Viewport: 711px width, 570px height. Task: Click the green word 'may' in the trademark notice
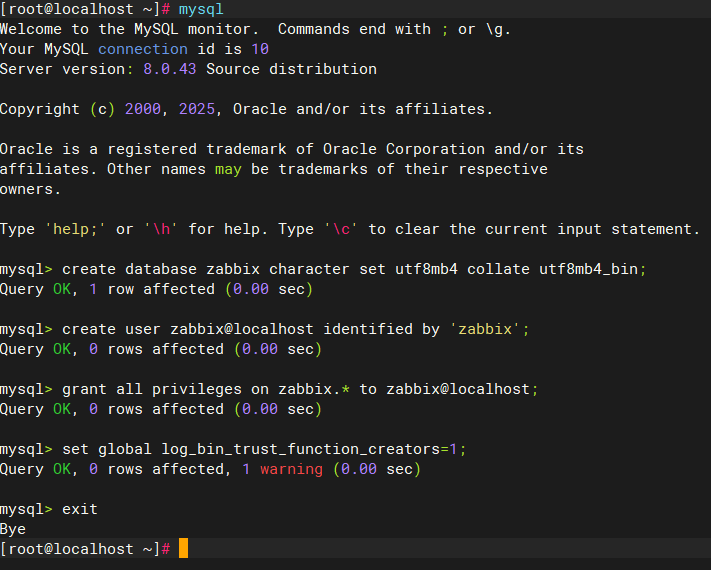click(x=228, y=170)
